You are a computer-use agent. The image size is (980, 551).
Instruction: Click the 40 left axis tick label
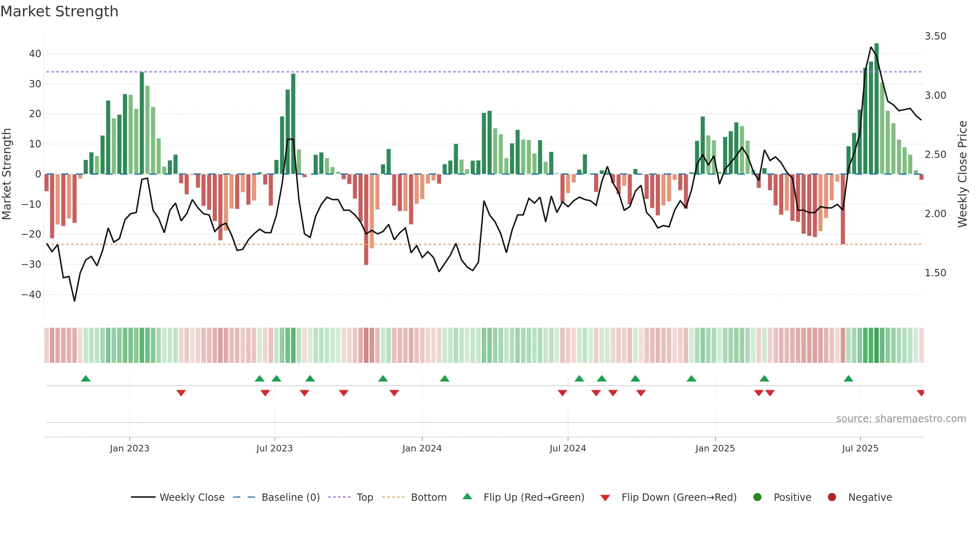click(35, 53)
